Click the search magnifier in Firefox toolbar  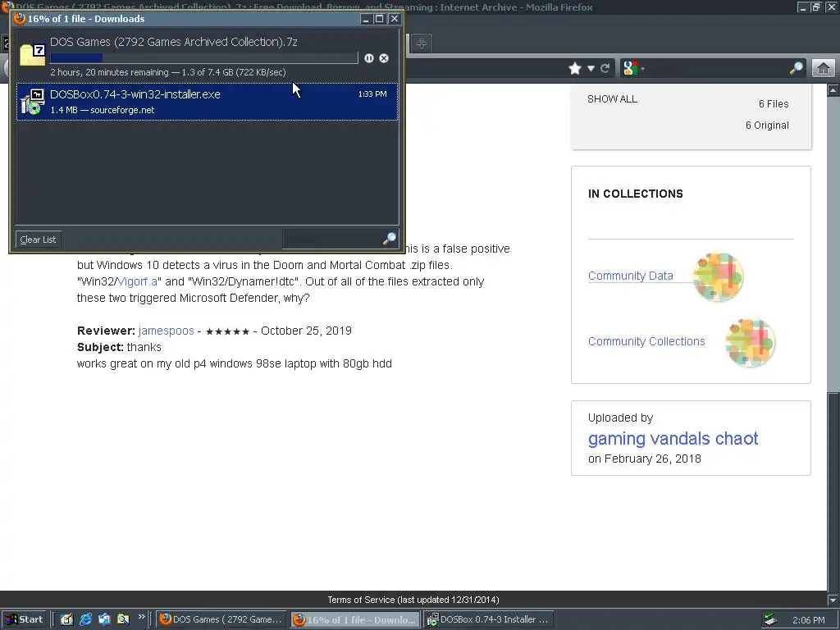pos(797,68)
